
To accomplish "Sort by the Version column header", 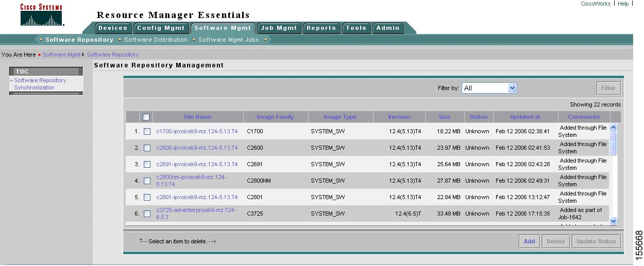I will [399, 117].
